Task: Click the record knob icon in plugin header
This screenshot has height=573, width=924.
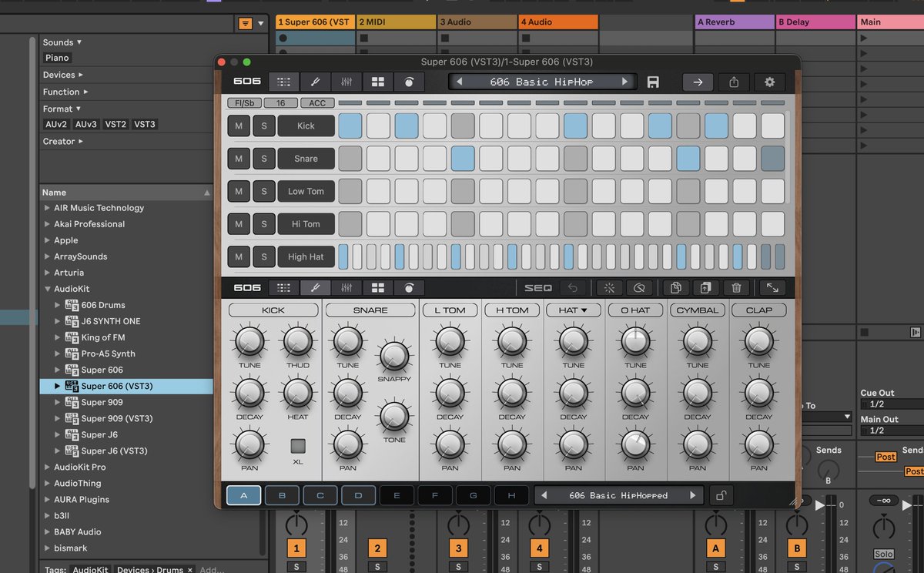Action: click(409, 82)
